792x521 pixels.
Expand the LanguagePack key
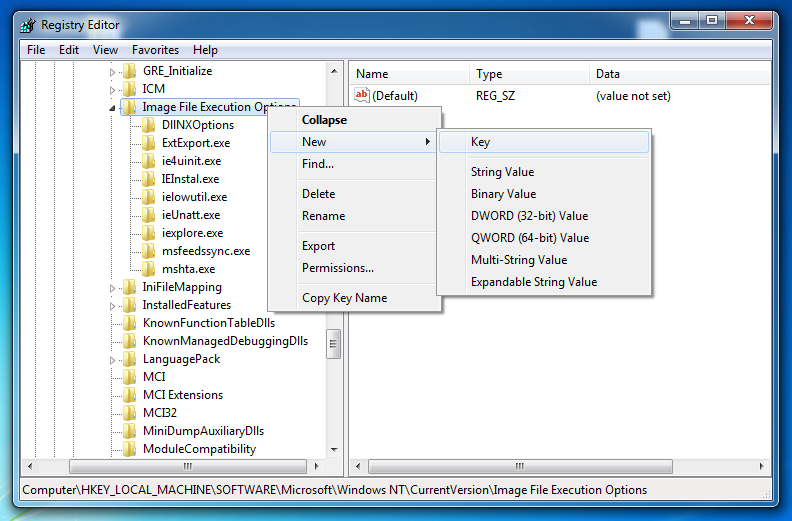[x=112, y=360]
